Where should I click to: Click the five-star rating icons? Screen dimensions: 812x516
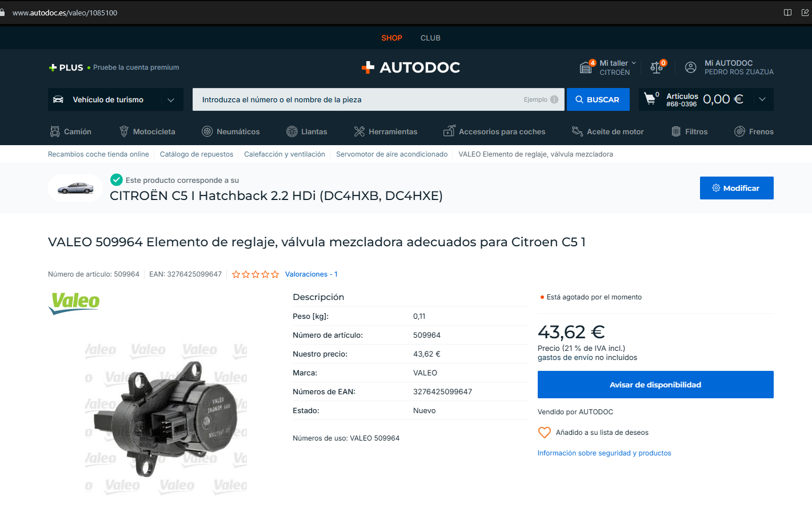[255, 274]
